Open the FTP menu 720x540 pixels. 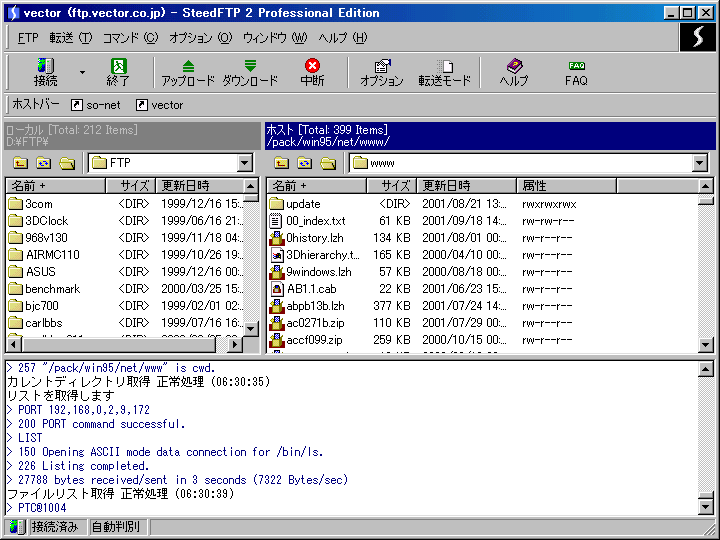click(x=28, y=38)
